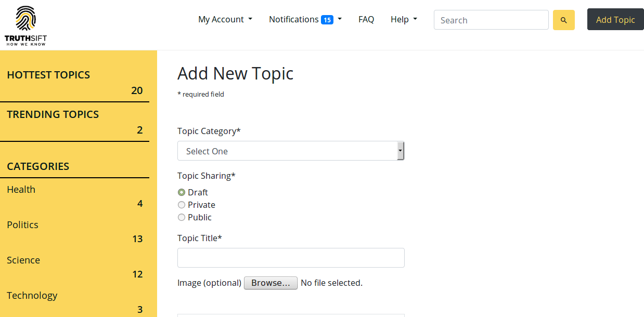
Task: Select the Draft sharing option
Action: pos(182,192)
